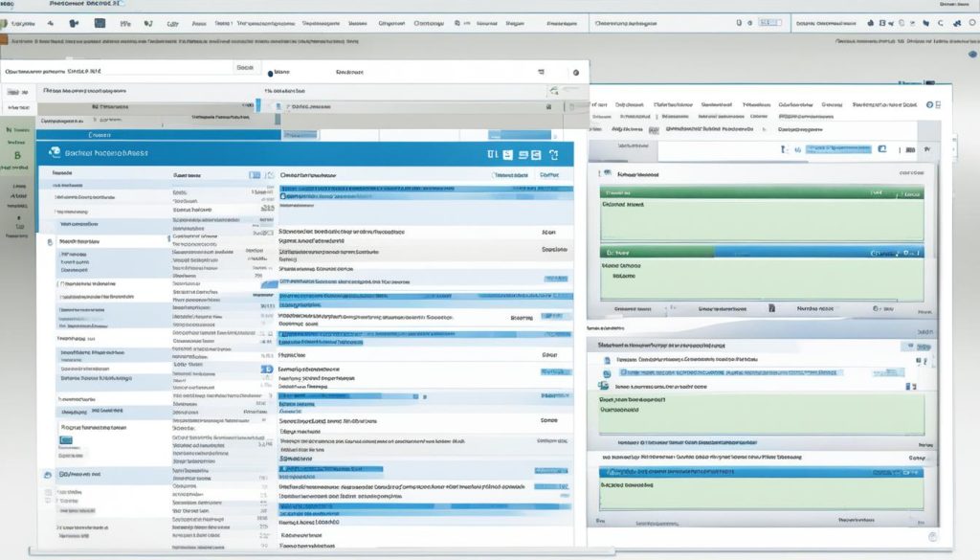Click the globe icon in the blue panel header
Screen dimensions: 980x560
(55, 152)
